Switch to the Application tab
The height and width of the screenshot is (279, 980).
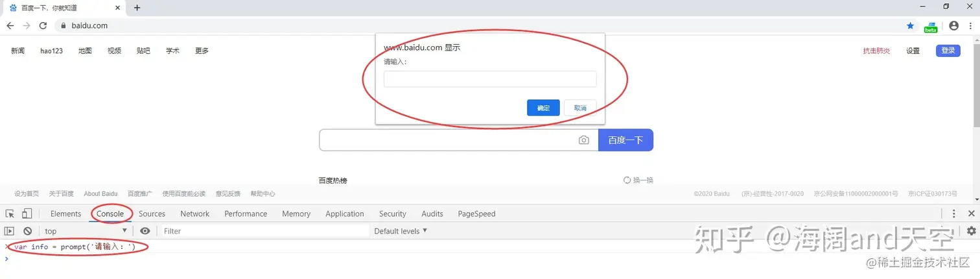coord(345,213)
